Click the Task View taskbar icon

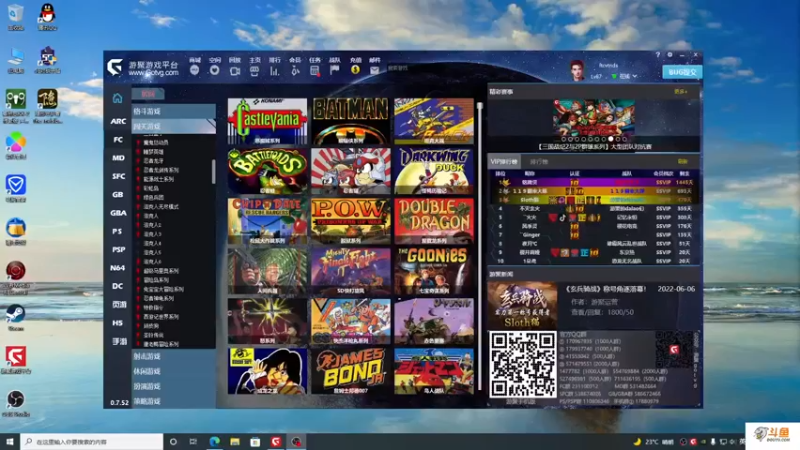(193, 441)
